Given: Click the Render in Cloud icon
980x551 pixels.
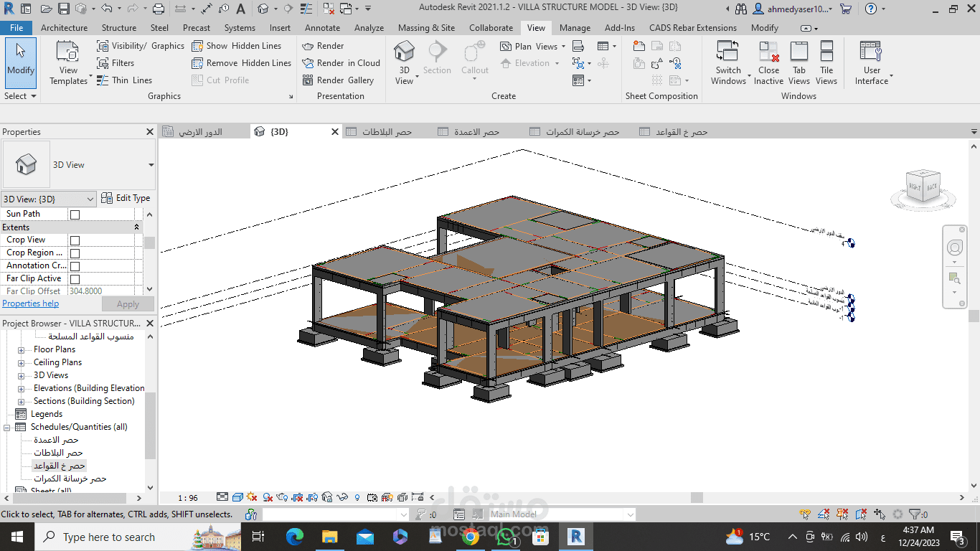Looking at the screenshot, I should tap(308, 63).
